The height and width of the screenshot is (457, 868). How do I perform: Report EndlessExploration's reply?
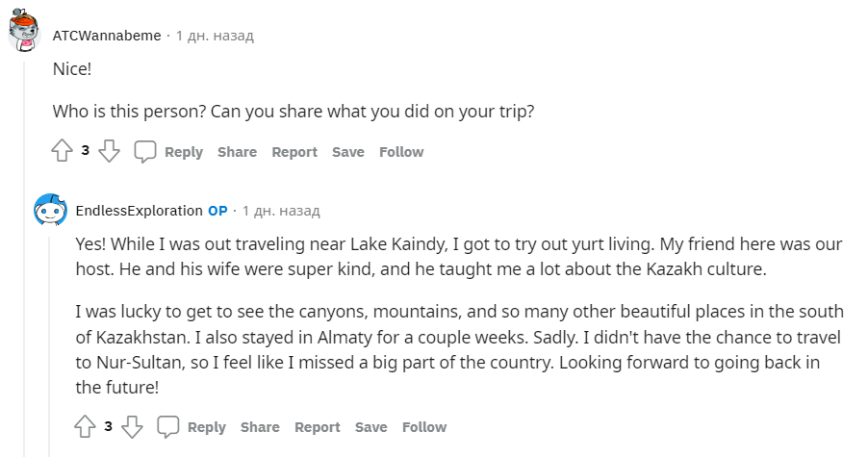coord(318,427)
